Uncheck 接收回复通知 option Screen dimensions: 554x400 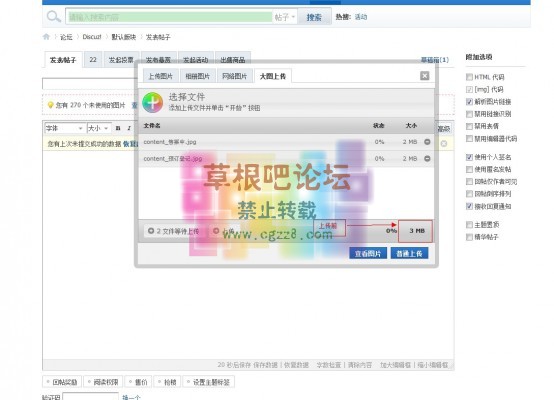(469, 206)
